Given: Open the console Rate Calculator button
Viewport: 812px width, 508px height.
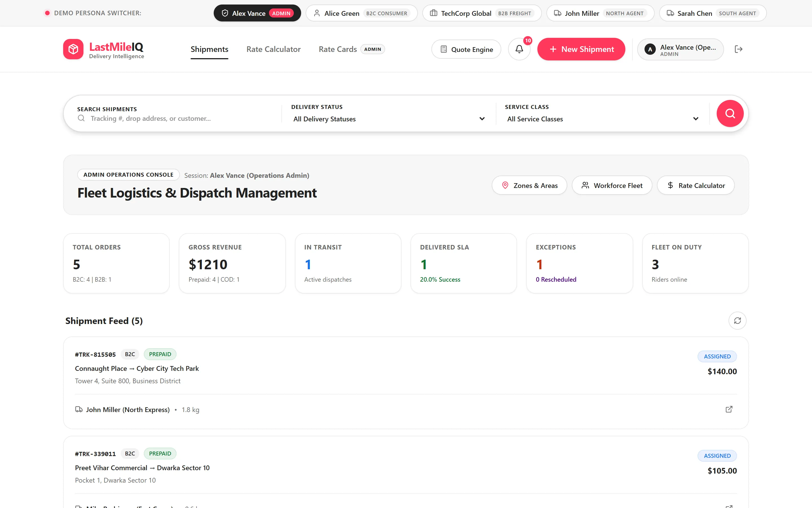Looking at the screenshot, I should click(696, 185).
